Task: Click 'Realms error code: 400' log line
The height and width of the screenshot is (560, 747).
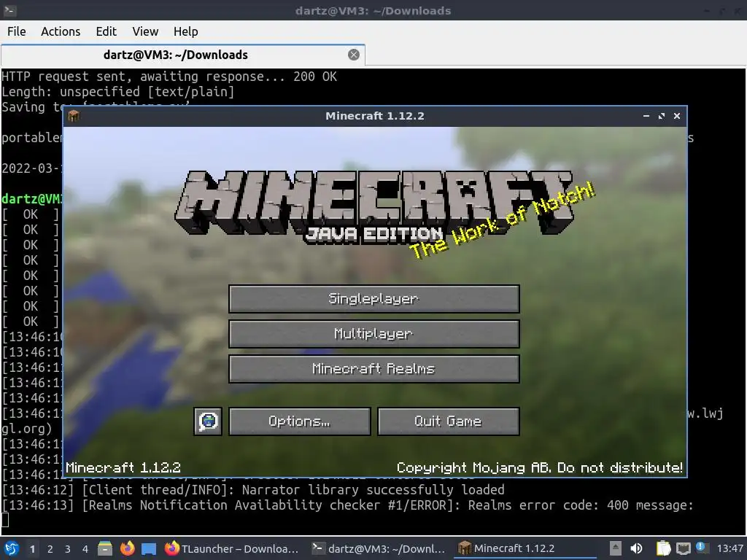Action: tap(348, 505)
